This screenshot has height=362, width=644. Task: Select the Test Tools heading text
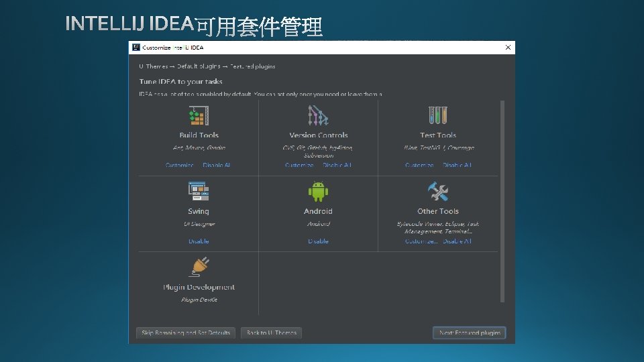click(438, 135)
